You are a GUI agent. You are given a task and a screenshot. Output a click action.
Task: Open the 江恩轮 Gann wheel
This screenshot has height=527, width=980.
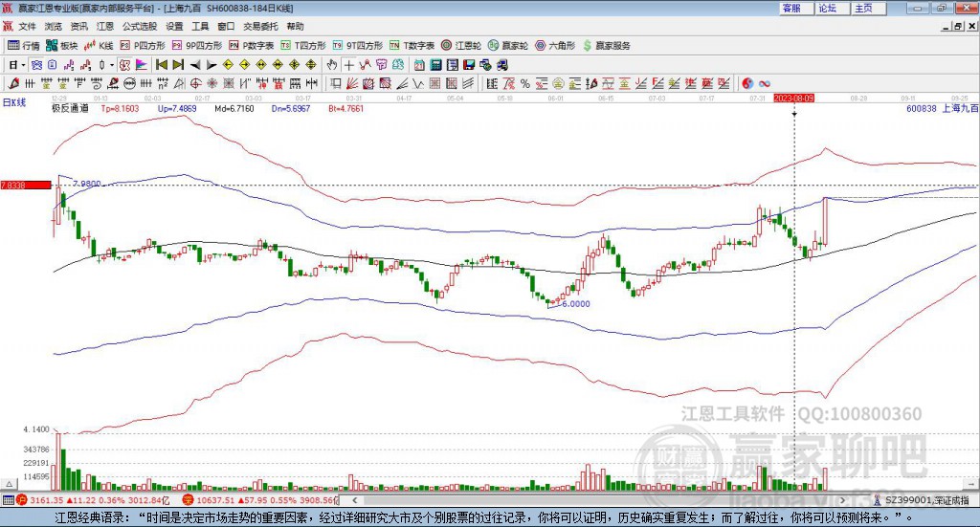pos(461,46)
